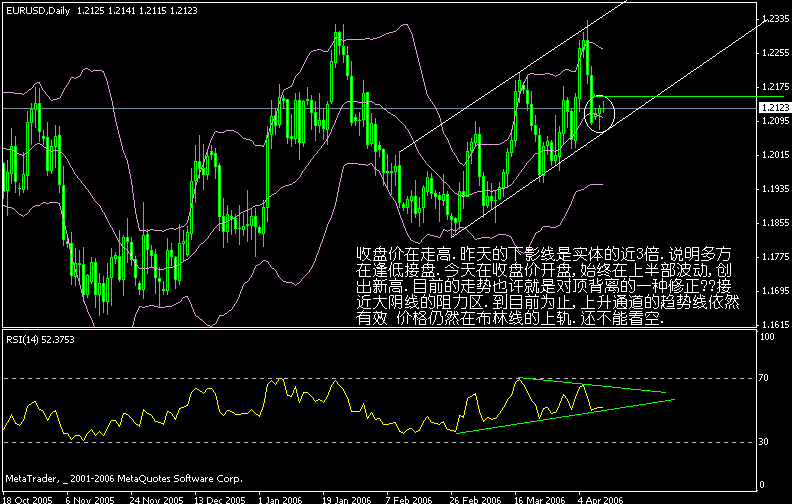Viewport: 792px width, 504px height.
Task: Click the 1 Jan 2006 date label
Action: (280, 500)
